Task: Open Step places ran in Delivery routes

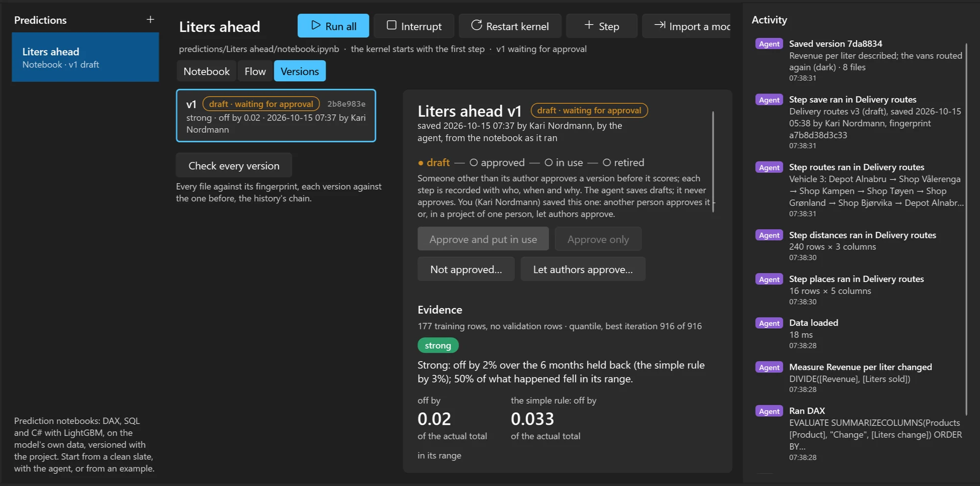Action: pos(860,290)
